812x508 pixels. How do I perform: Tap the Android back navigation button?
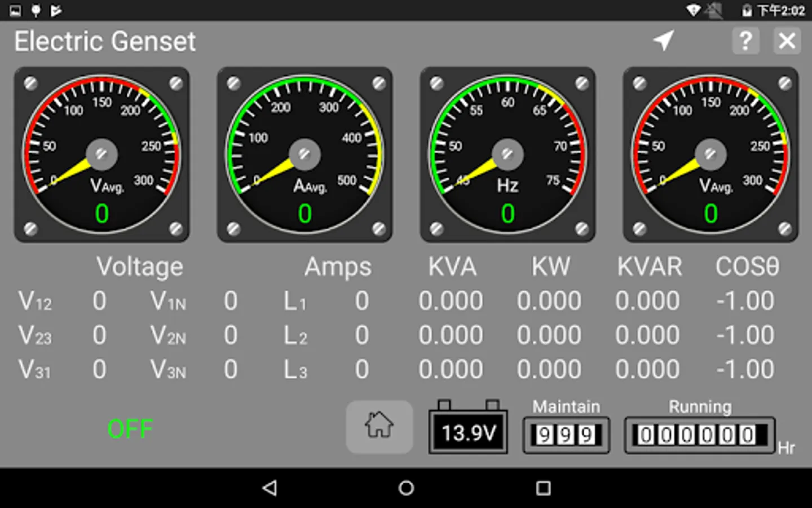pyautogui.click(x=270, y=488)
